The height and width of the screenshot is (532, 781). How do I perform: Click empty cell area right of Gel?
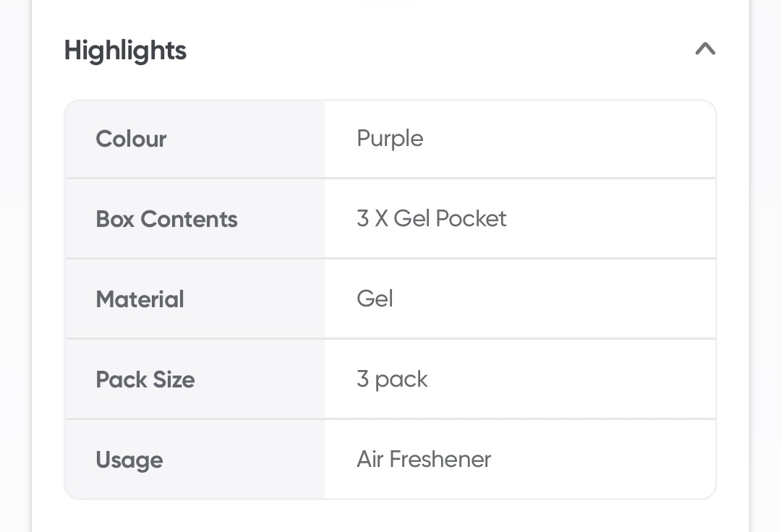point(564,299)
